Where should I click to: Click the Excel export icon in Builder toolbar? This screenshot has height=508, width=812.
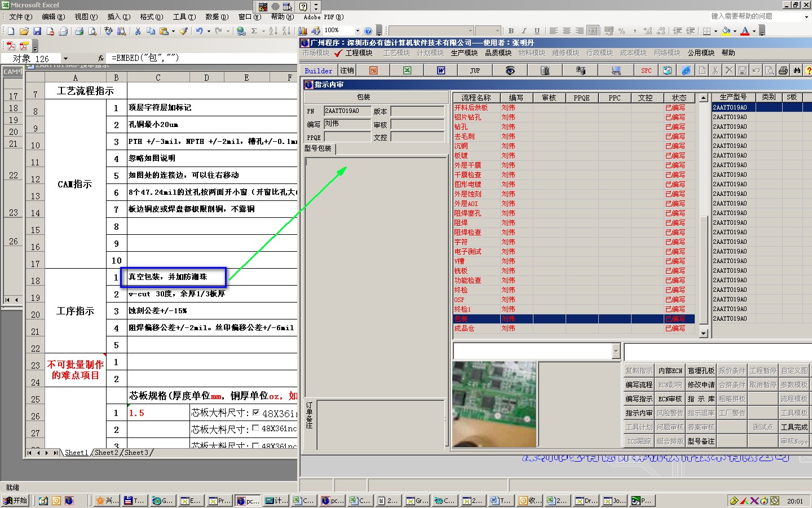407,71
